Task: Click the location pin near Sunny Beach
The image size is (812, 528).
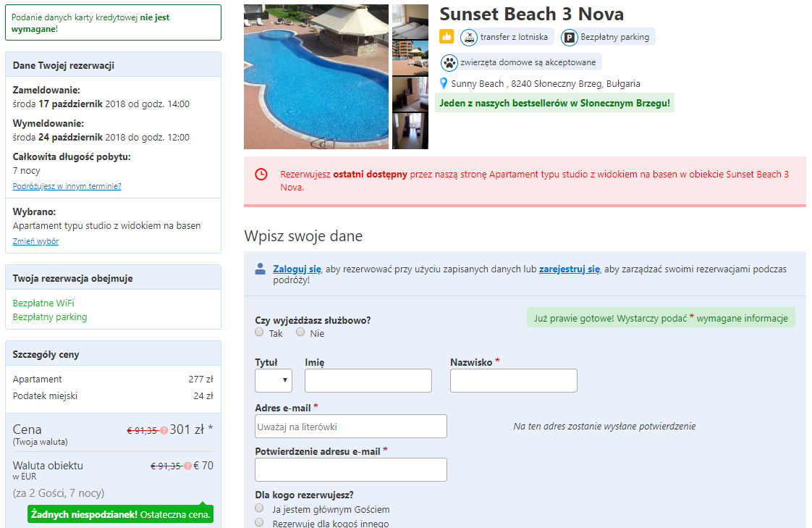Action: pyautogui.click(x=444, y=83)
